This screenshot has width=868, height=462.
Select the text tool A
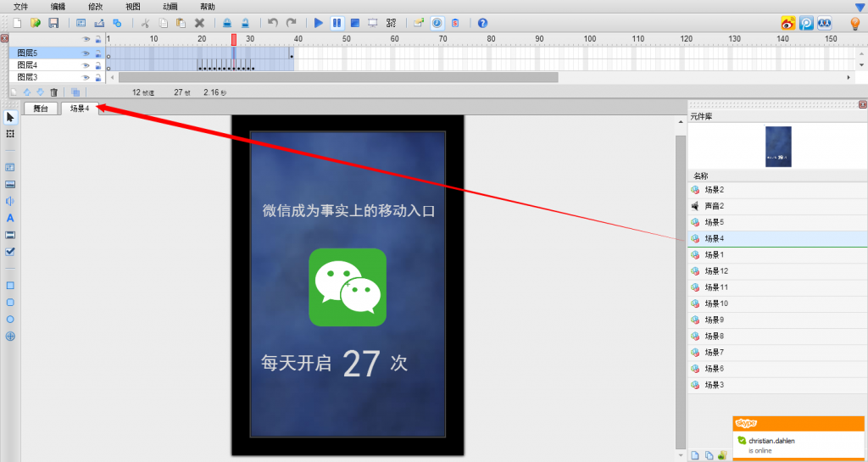pos(10,218)
